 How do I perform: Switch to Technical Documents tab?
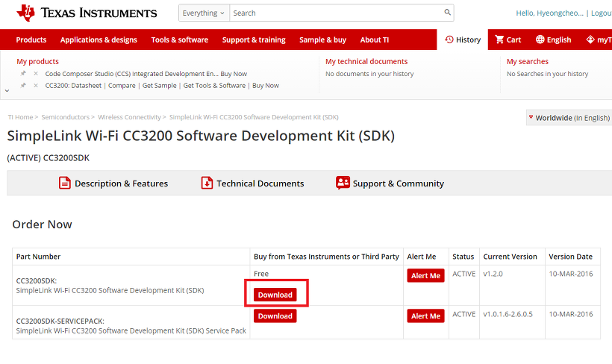[260, 183]
